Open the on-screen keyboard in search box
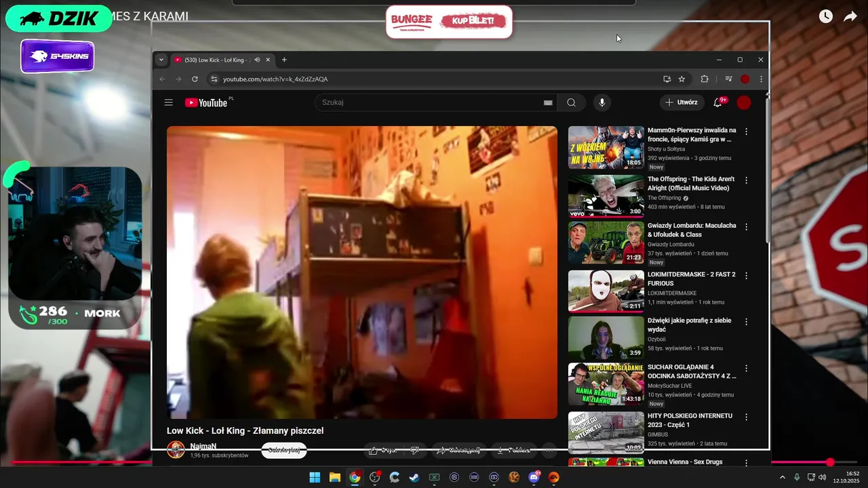 (548, 102)
